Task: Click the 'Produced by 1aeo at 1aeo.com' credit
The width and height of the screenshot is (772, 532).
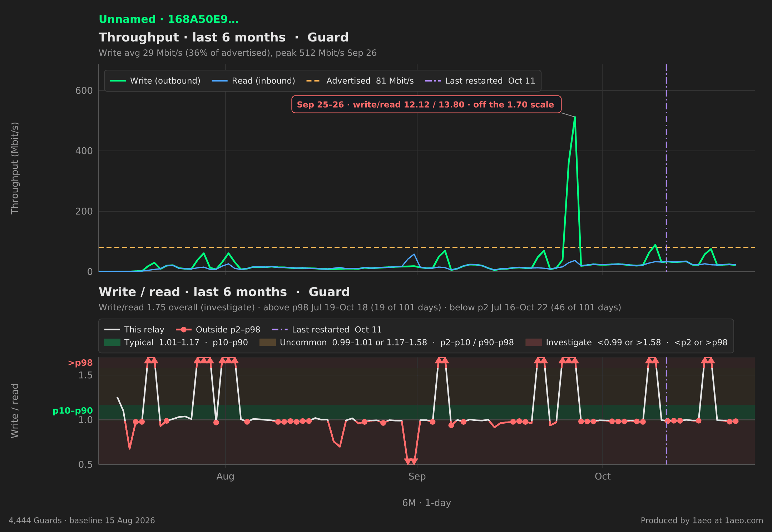Action: coord(702,521)
